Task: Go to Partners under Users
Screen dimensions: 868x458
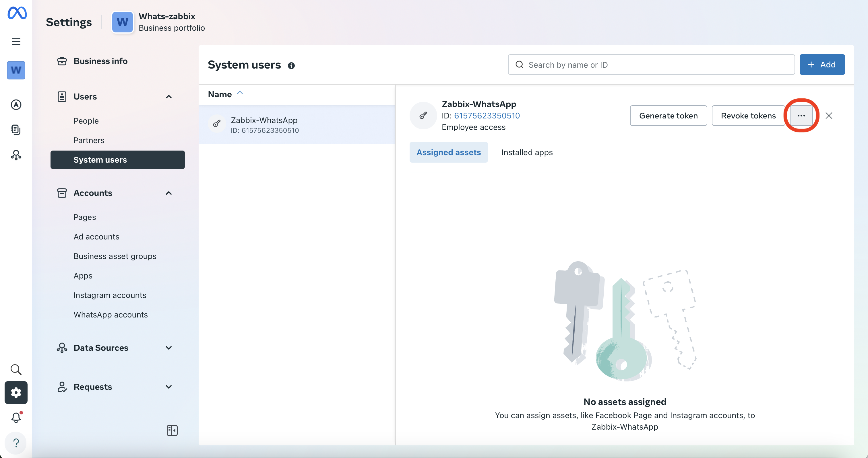Action: pos(89,141)
